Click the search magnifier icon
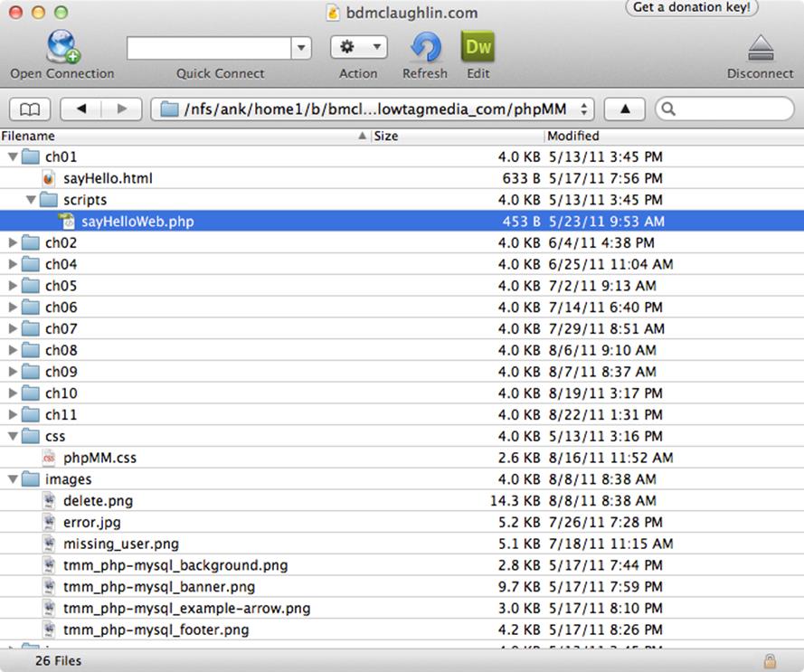This screenshot has height=672, width=804. pos(668,109)
